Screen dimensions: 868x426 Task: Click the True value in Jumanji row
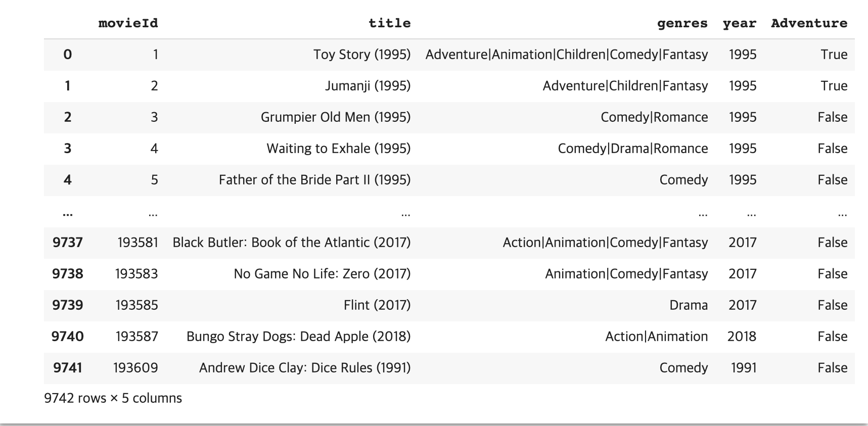point(834,86)
